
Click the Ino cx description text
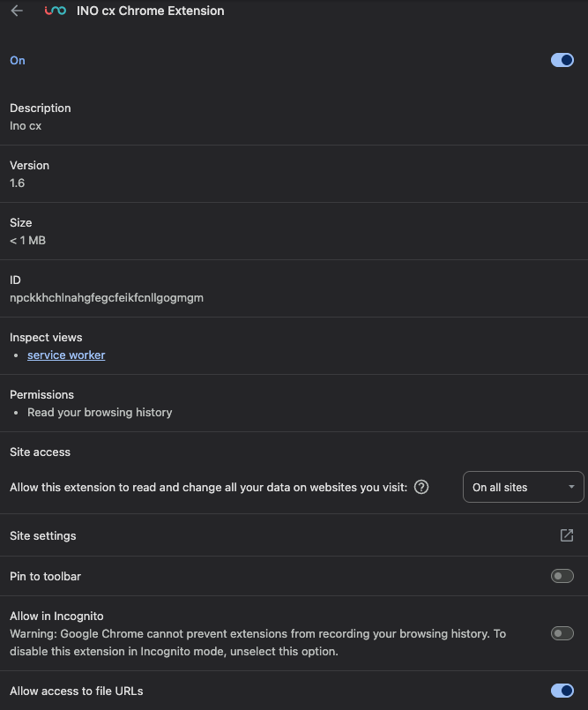(26, 125)
